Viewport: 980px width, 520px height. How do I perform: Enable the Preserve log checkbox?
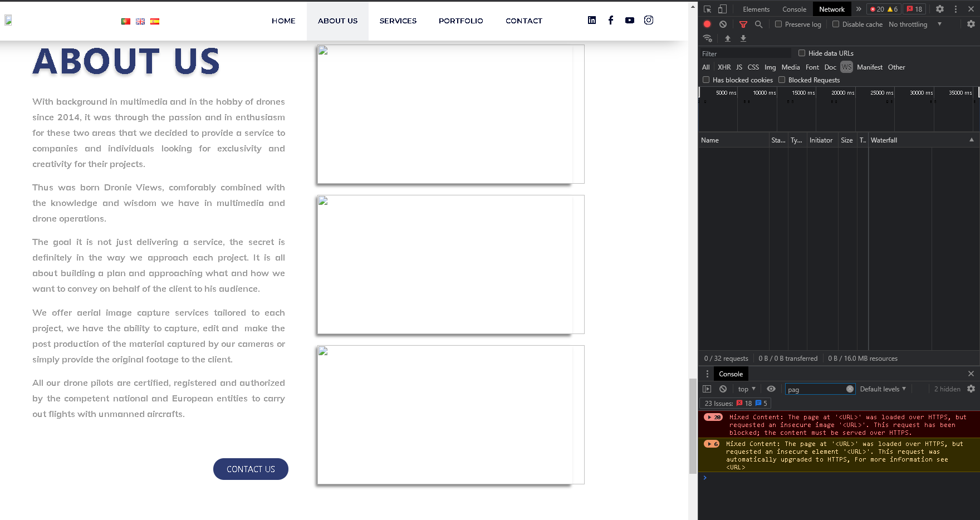(778, 24)
